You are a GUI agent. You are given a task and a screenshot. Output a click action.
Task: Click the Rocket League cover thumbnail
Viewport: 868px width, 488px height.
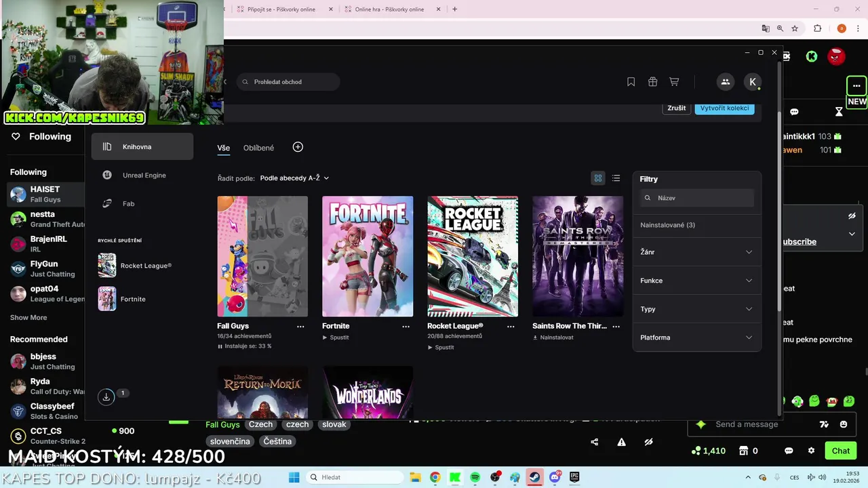click(x=473, y=256)
